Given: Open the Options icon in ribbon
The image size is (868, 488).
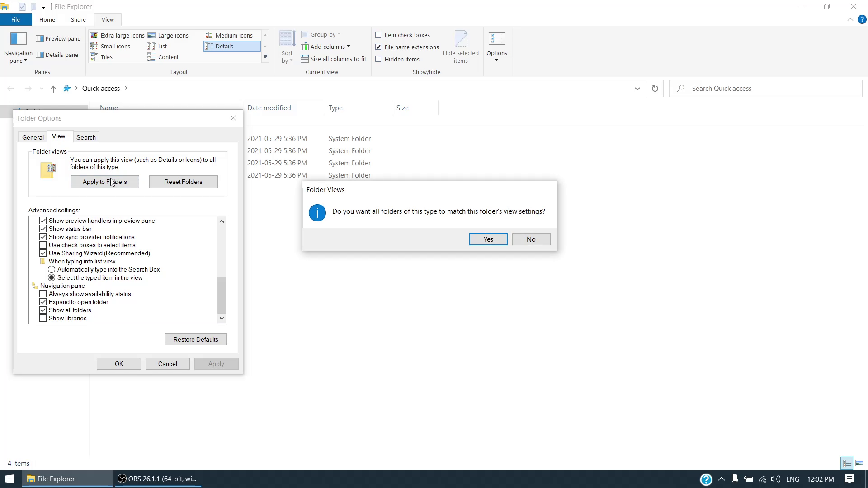Looking at the screenshot, I should point(496,40).
